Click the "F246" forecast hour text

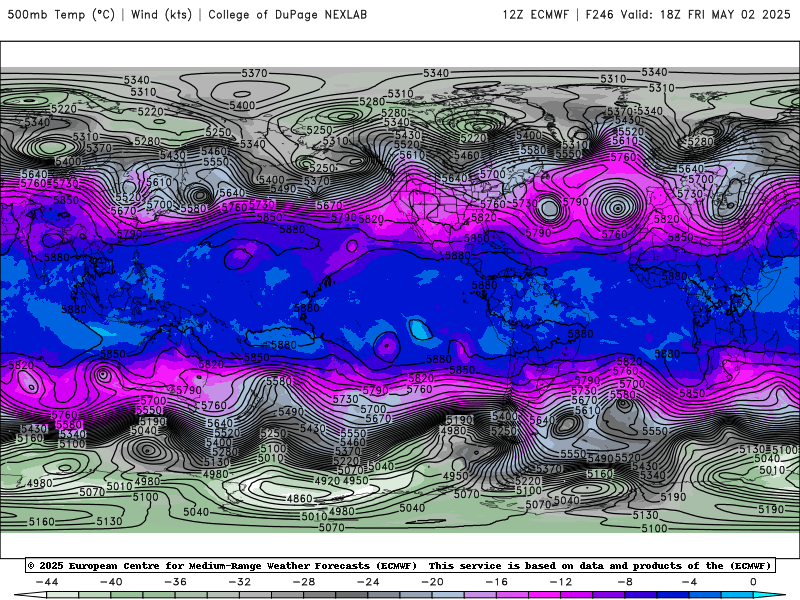tap(599, 15)
